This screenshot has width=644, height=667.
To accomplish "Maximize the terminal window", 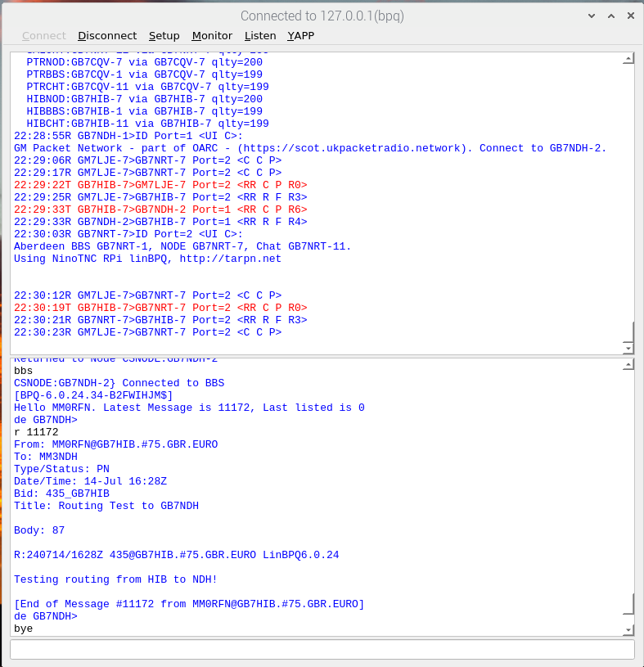I will click(610, 16).
